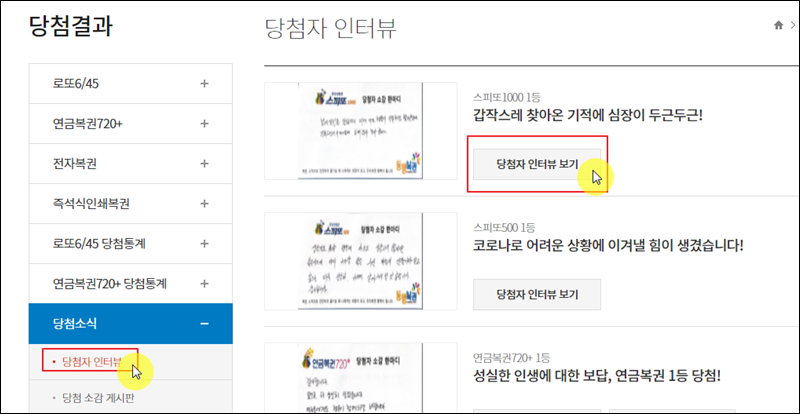Open the 연금복권720+ sidebar menu

click(131, 124)
